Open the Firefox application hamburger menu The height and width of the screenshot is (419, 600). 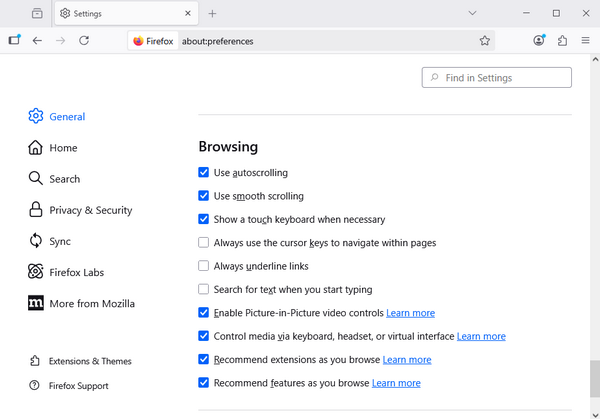[x=585, y=41]
